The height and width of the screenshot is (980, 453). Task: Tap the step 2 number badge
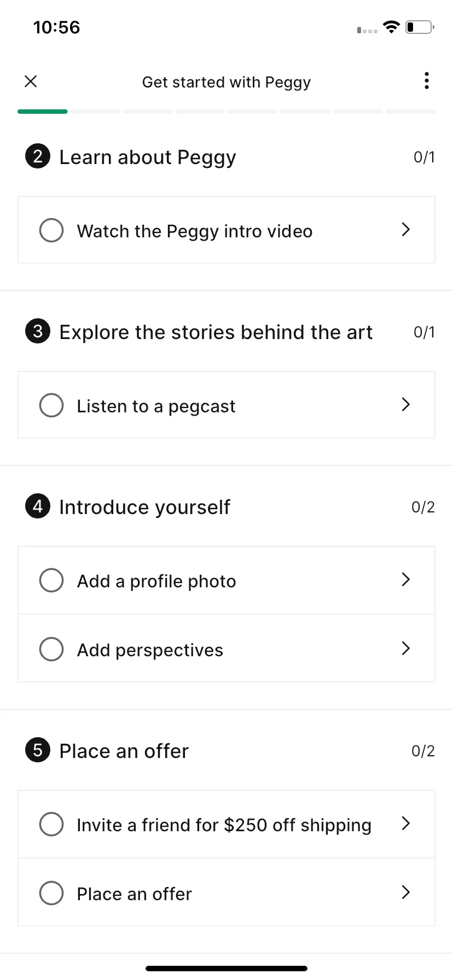click(38, 156)
